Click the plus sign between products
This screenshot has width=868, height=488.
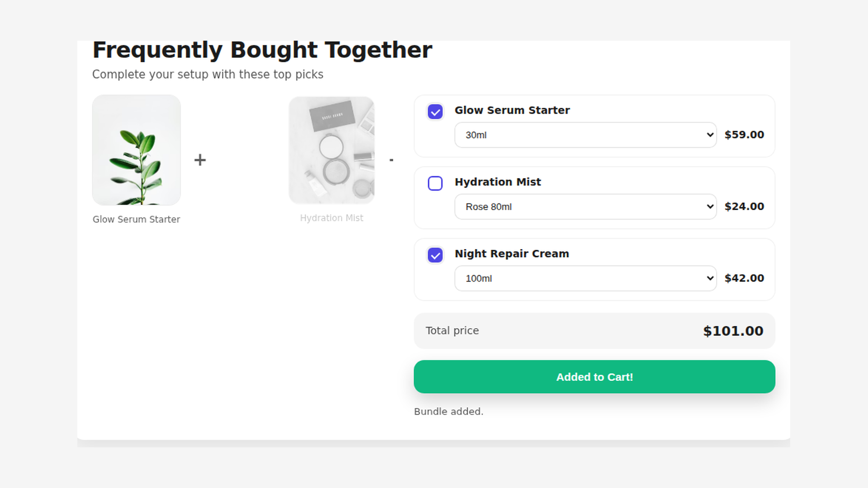(199, 159)
